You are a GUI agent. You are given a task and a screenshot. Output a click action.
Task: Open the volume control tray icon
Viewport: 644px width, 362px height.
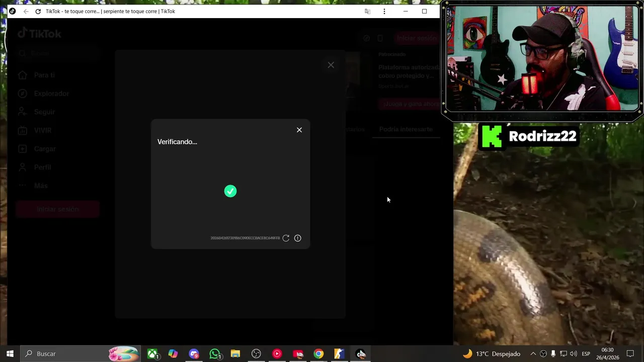pyautogui.click(x=574, y=354)
